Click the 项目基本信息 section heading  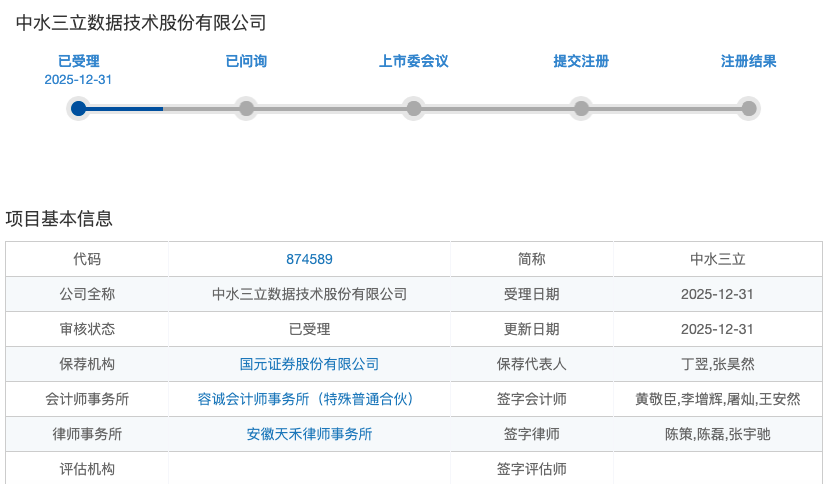tap(59, 218)
